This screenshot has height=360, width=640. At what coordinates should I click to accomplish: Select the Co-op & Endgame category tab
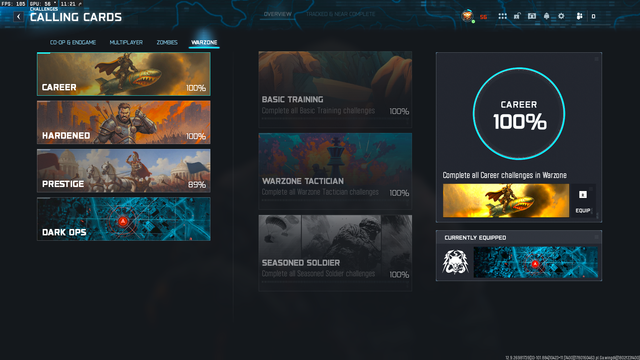pyautogui.click(x=73, y=42)
